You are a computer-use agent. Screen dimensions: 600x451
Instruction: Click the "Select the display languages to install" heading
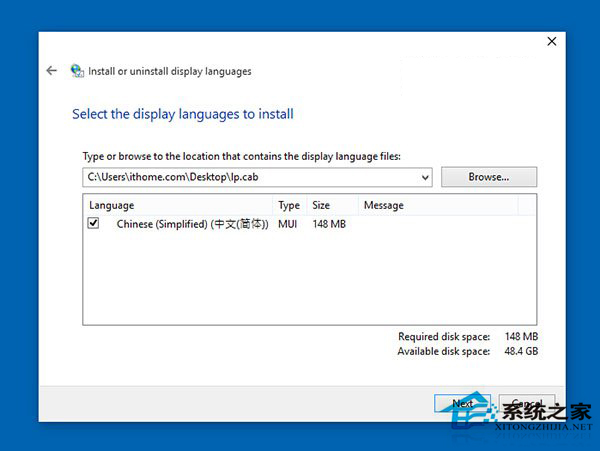tap(183, 114)
